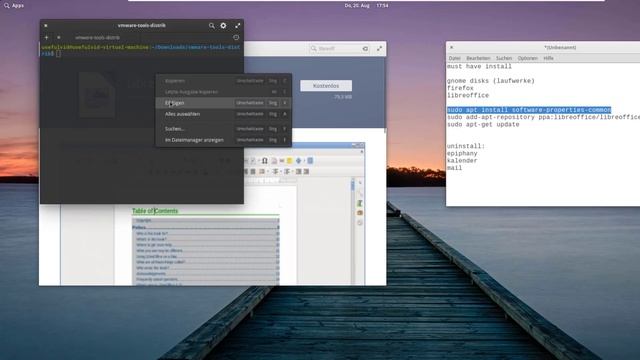
Task: Close the vmware-tools-distrib terminal tab
Action: (59, 38)
